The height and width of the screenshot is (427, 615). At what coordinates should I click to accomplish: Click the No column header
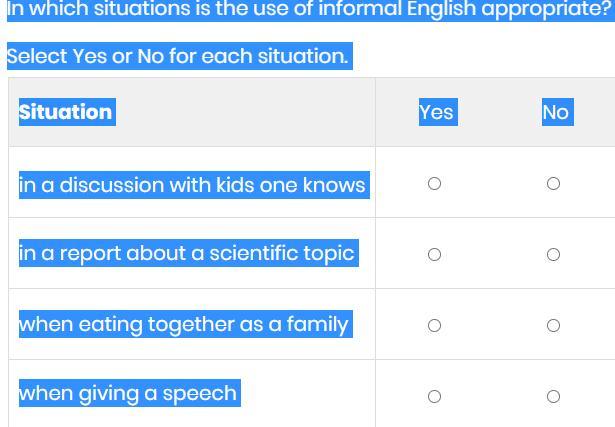[x=555, y=112]
